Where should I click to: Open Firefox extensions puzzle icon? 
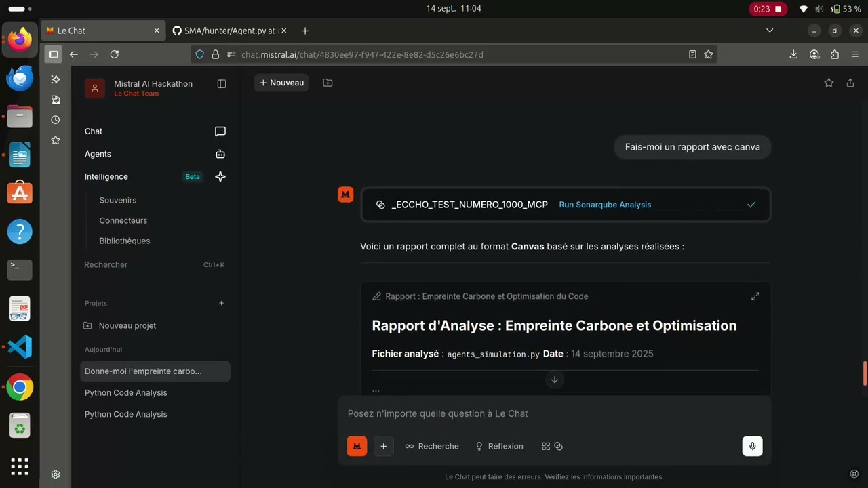tap(835, 54)
